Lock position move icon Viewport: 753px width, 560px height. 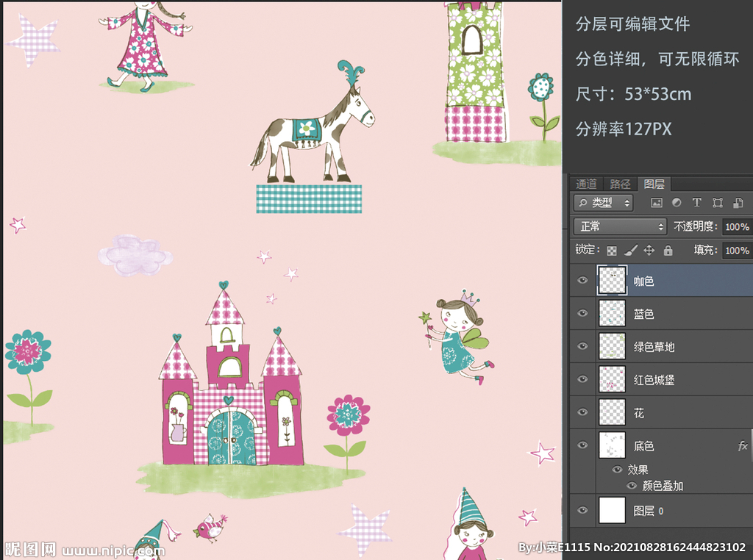coord(649,251)
